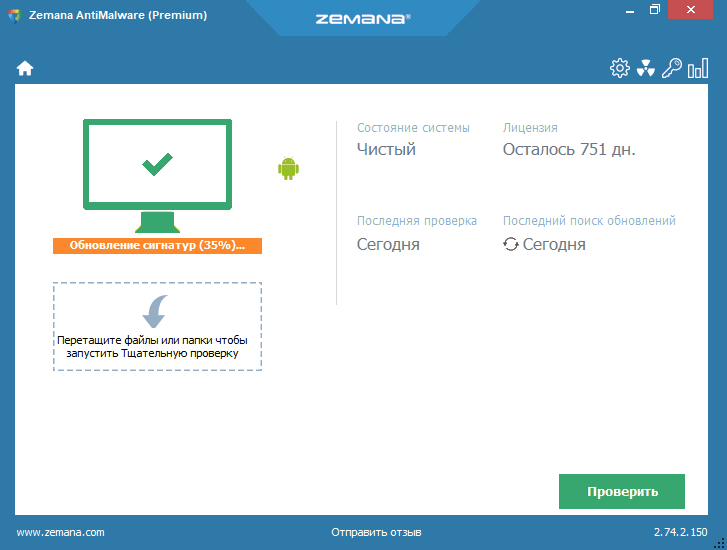This screenshot has width=727, height=550.
Task: Click the Лицензия label
Action: coord(530,128)
